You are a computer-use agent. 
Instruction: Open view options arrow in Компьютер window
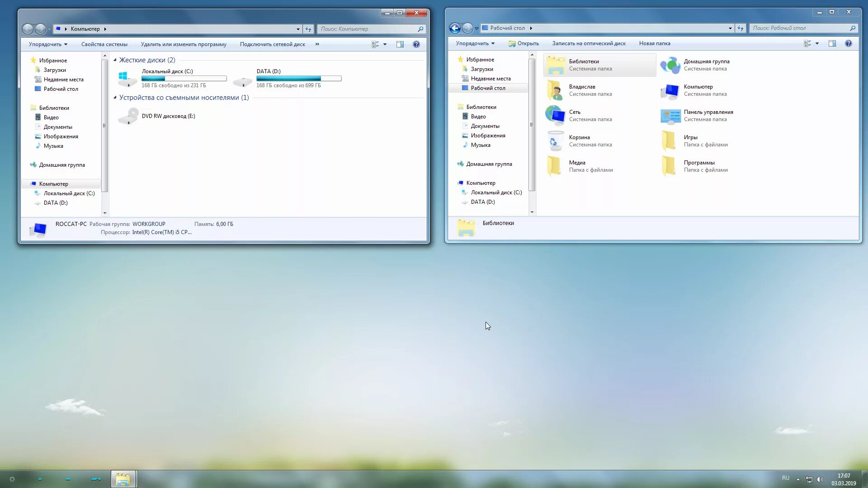tap(385, 44)
